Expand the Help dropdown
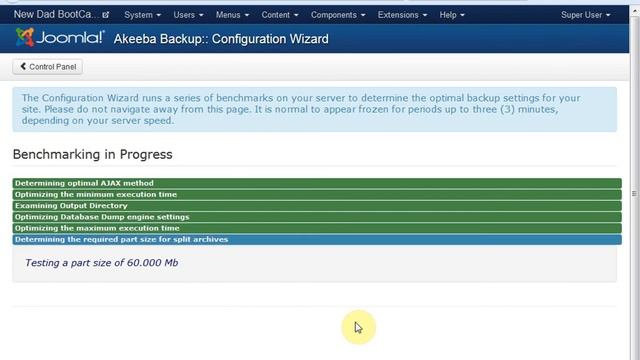Screen dimensions: 640x360 [452, 15]
